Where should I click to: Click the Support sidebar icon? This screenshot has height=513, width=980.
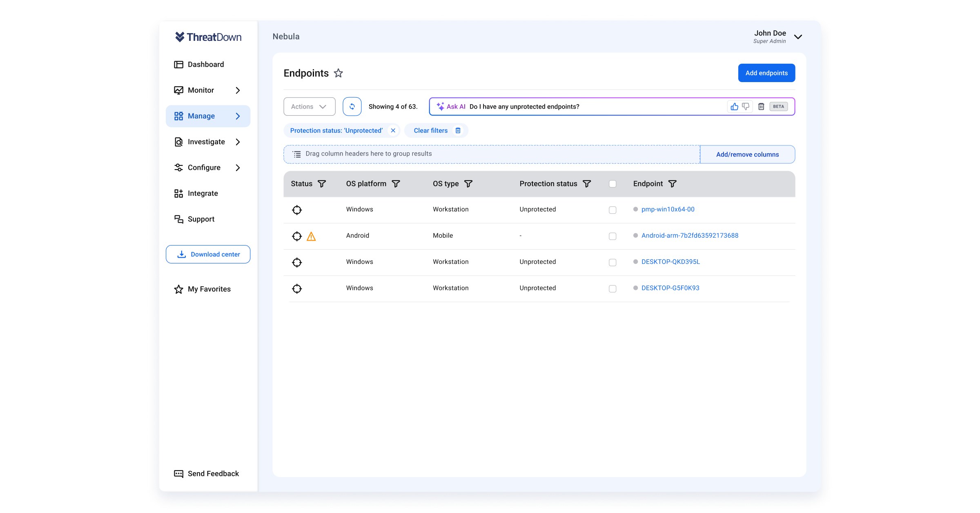178,219
